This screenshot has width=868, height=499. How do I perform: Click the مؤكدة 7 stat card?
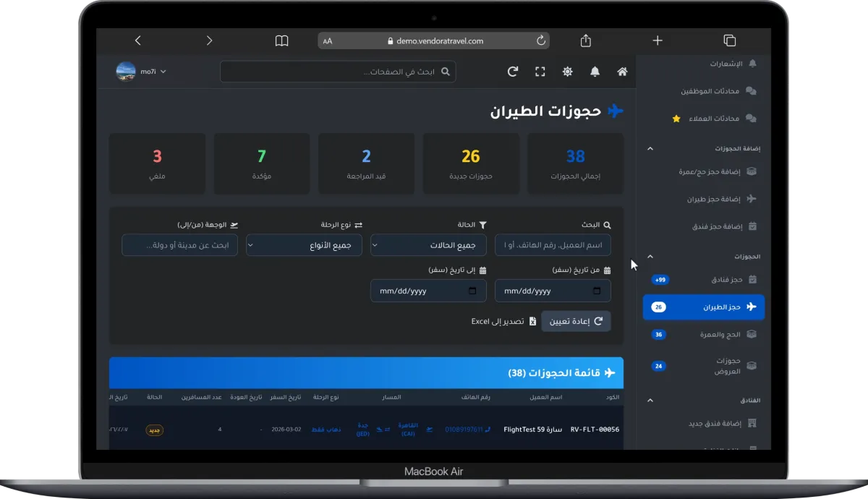pyautogui.click(x=262, y=163)
